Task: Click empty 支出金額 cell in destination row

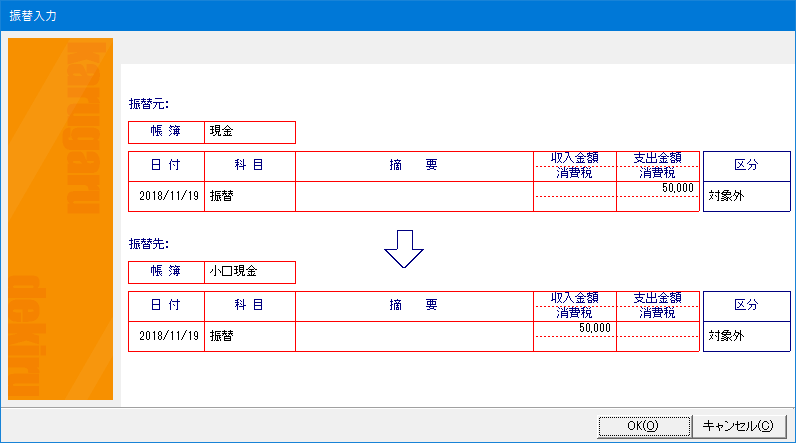Action: [658, 329]
